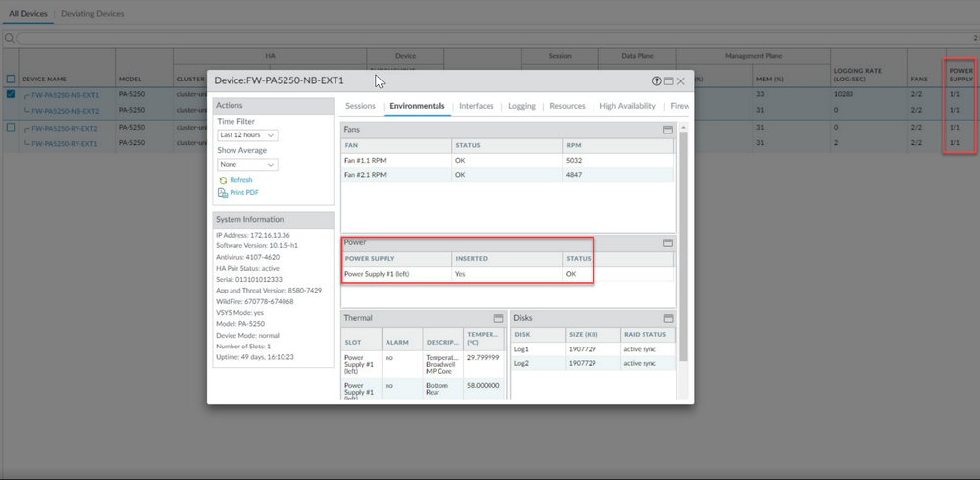Click the search magnifier icon
Image resolution: width=980 pixels, height=480 pixels.
(10, 38)
